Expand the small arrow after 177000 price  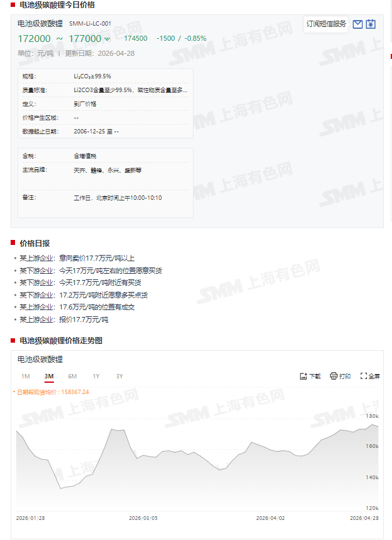pyautogui.click(x=107, y=39)
